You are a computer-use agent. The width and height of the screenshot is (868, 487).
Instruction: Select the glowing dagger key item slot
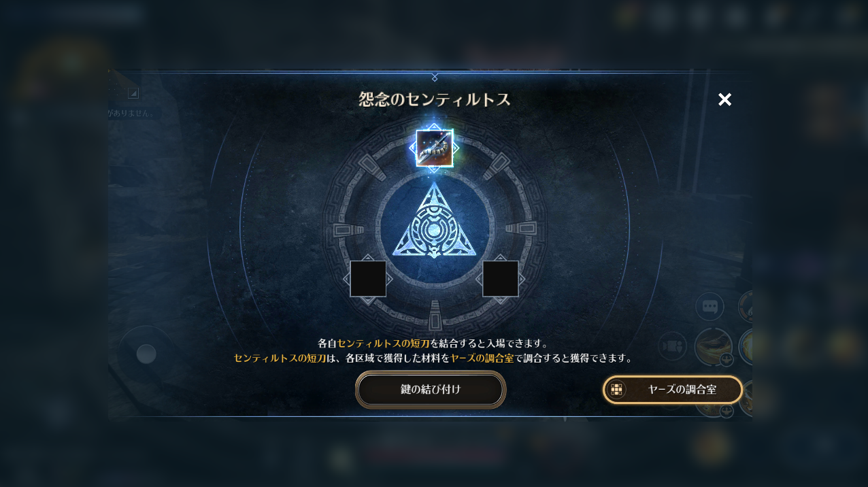[x=435, y=148]
